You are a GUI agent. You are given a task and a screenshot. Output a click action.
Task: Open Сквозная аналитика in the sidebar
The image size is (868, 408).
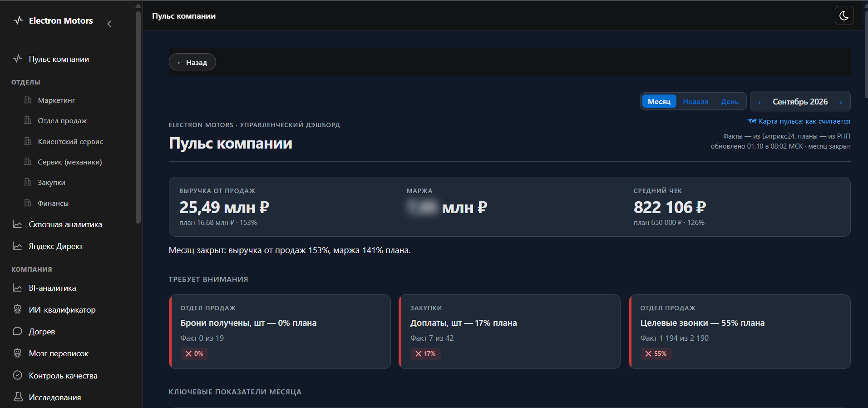65,224
